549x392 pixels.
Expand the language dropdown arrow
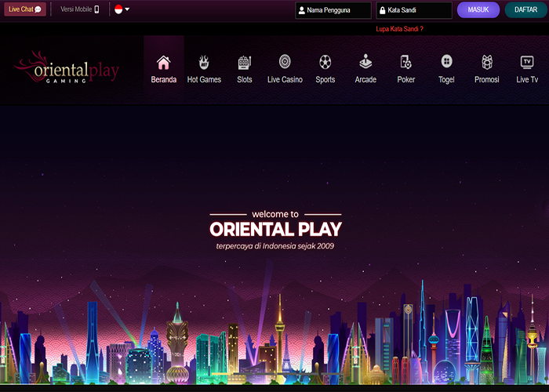[x=127, y=9]
